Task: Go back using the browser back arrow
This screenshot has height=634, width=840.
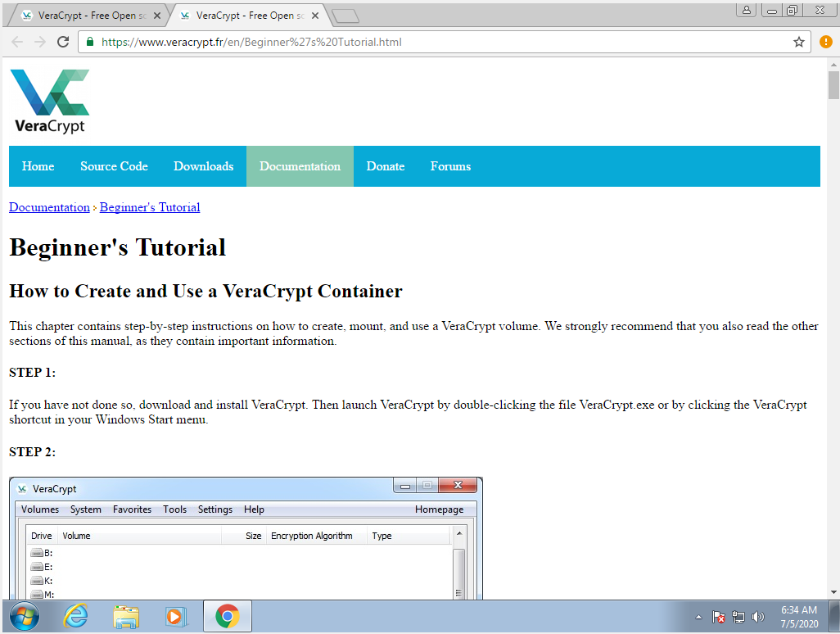Action: pyautogui.click(x=17, y=42)
